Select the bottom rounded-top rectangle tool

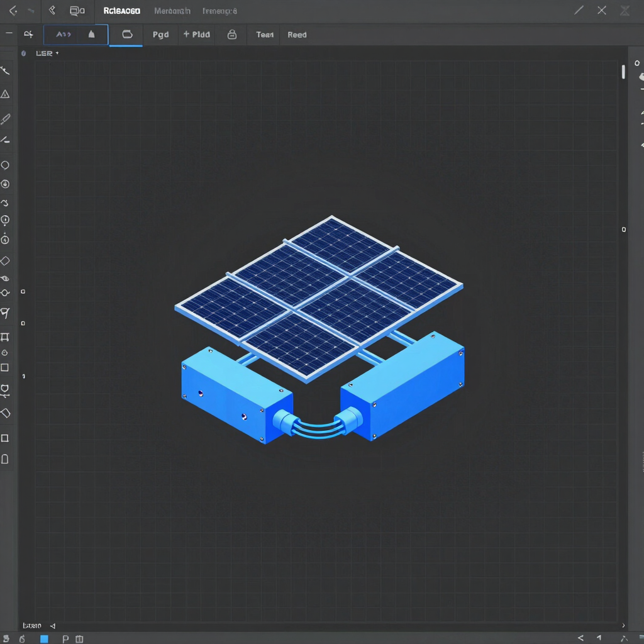[x=5, y=458]
